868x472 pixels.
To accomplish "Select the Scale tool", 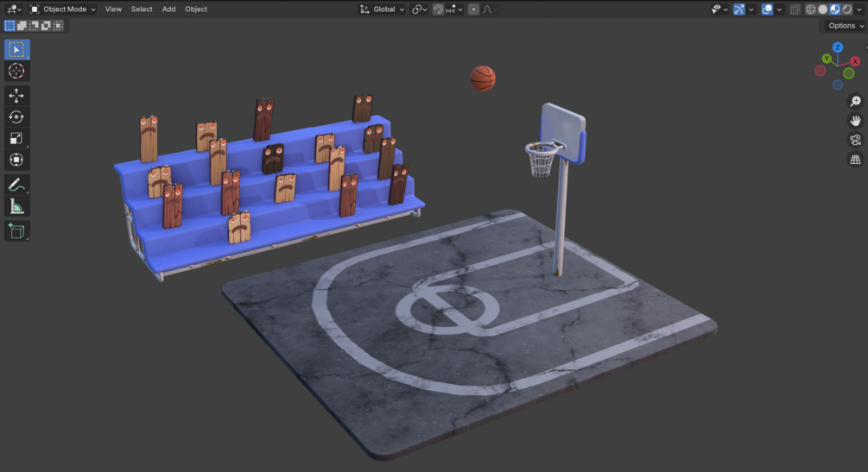I will click(x=16, y=138).
